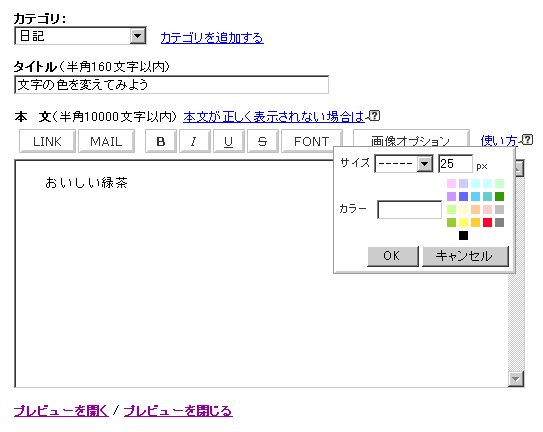Open the カテゴリ dropdown showing 日記
543x432 pixels.
(80, 36)
